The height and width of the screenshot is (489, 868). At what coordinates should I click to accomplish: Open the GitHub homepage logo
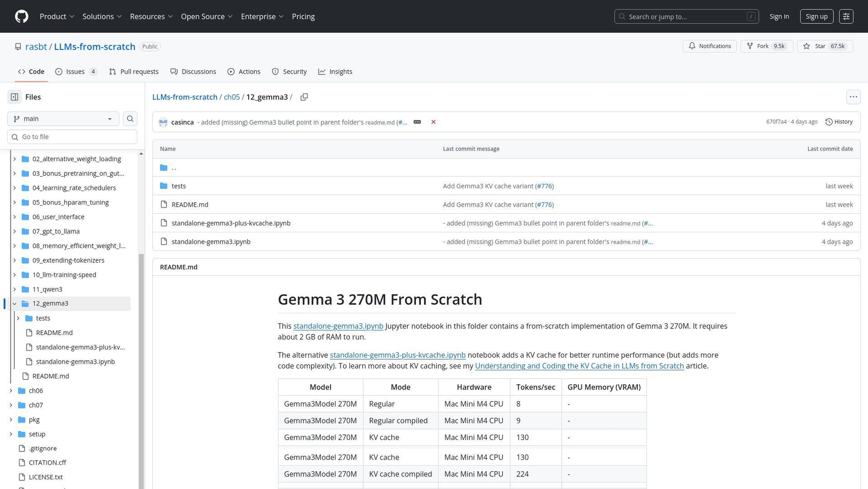[x=22, y=16]
